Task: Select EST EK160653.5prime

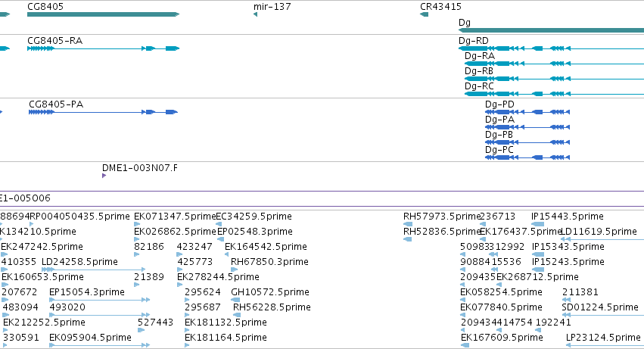Action: 42,278
